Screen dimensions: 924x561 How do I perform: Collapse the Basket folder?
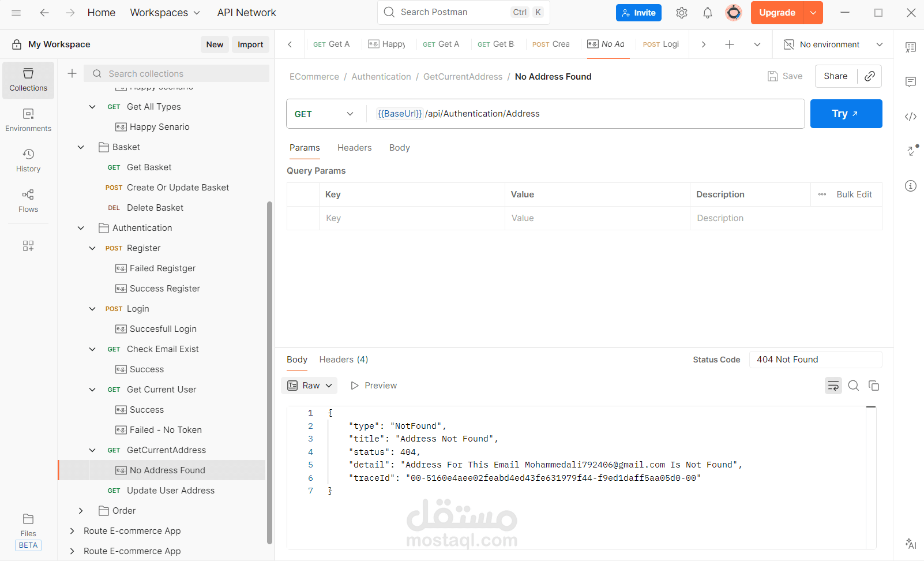(x=81, y=147)
